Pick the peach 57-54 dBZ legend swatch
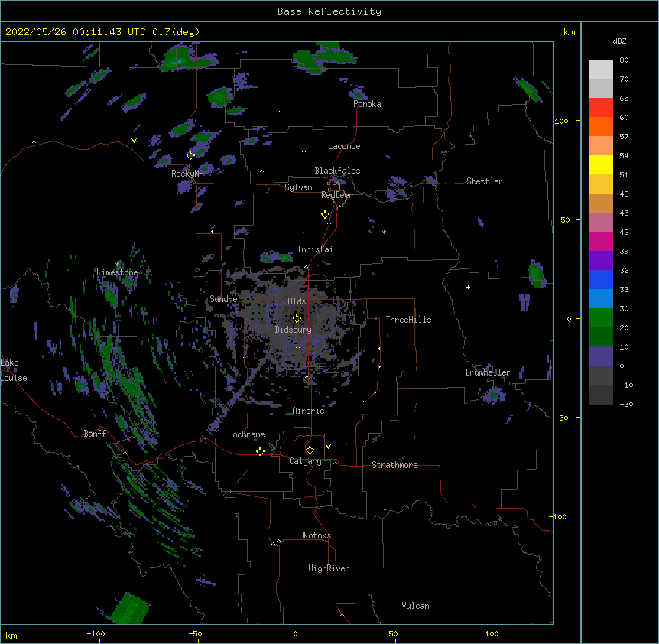659x644 pixels. coord(601,146)
